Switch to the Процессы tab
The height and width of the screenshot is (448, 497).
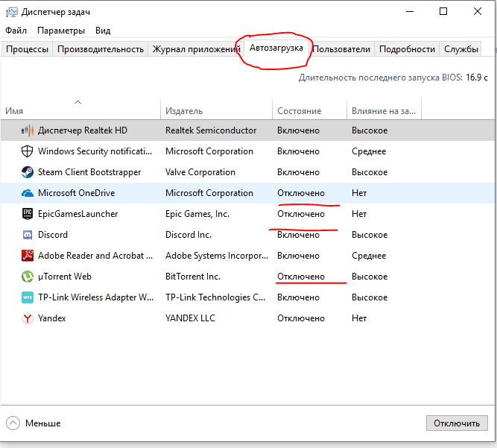27,49
